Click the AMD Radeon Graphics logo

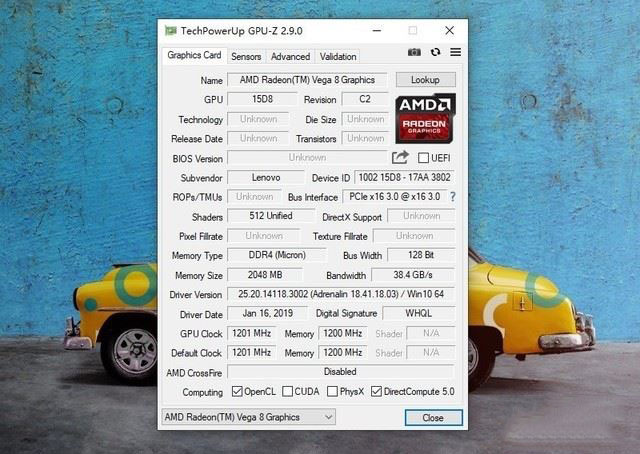point(425,118)
